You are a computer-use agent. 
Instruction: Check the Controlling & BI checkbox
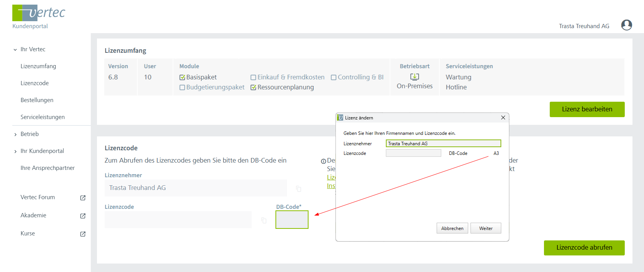[x=334, y=77]
